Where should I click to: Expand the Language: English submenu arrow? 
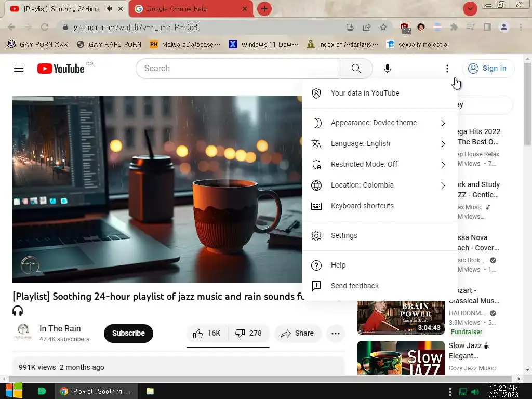coord(443,144)
